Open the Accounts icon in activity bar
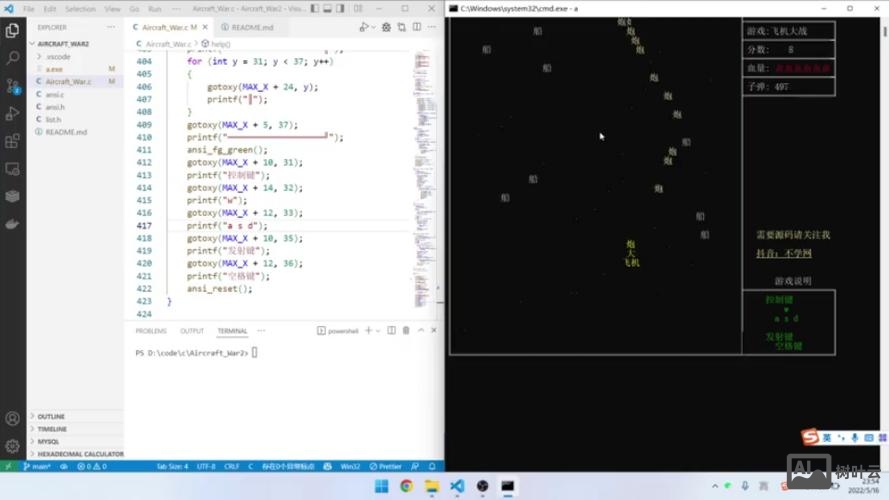This screenshot has width=889, height=500. click(13, 418)
